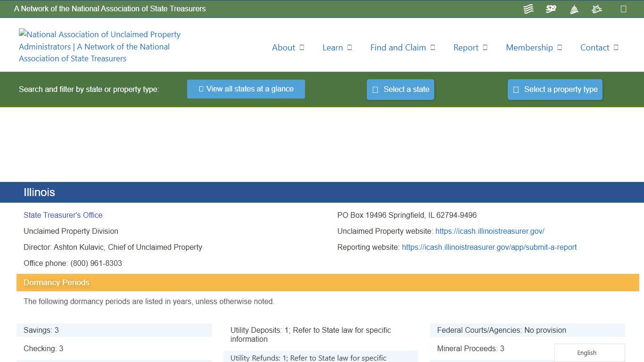Open the Membership navigation menu
The image size is (644, 362).
point(560,47)
